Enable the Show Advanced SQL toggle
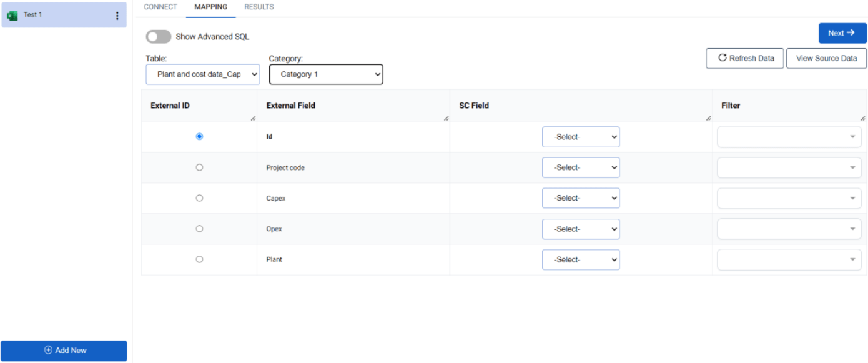 click(158, 36)
